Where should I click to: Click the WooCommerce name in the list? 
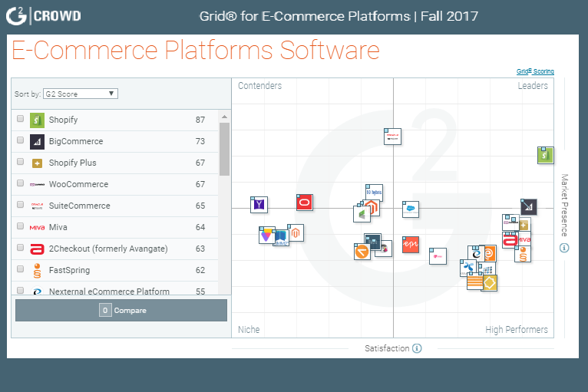point(78,184)
